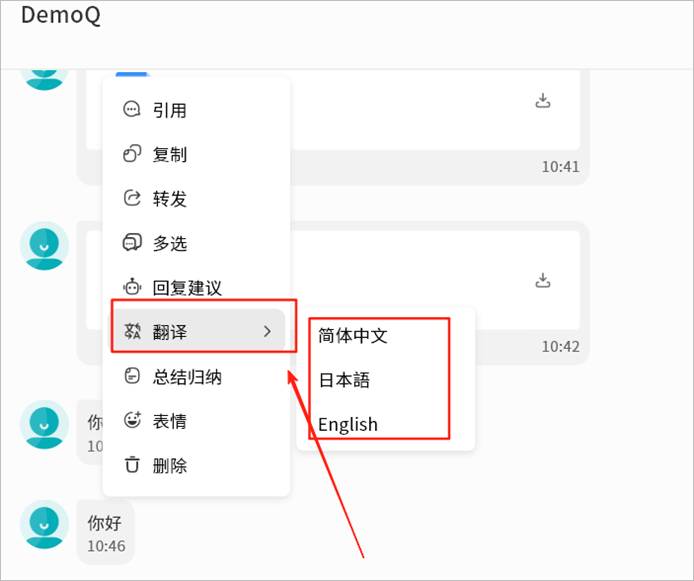694x581 pixels.
Task: Click the 10:42 timestamp under the file
Action: pos(560,347)
